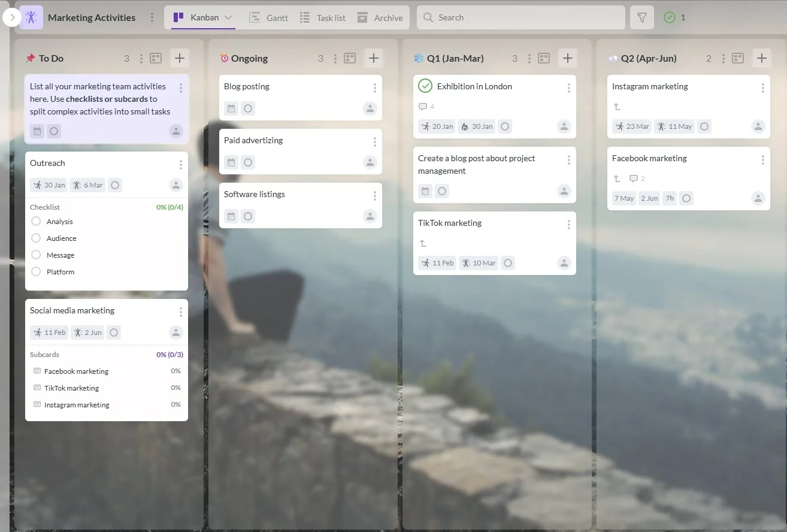
Task: Click the card-view icon in To Do column header
Action: [156, 58]
